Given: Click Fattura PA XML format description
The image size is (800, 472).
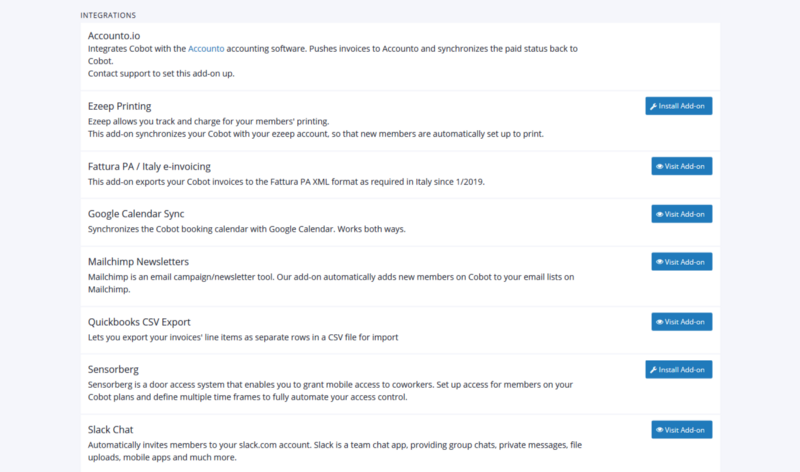Looking at the screenshot, I should coord(286,182).
